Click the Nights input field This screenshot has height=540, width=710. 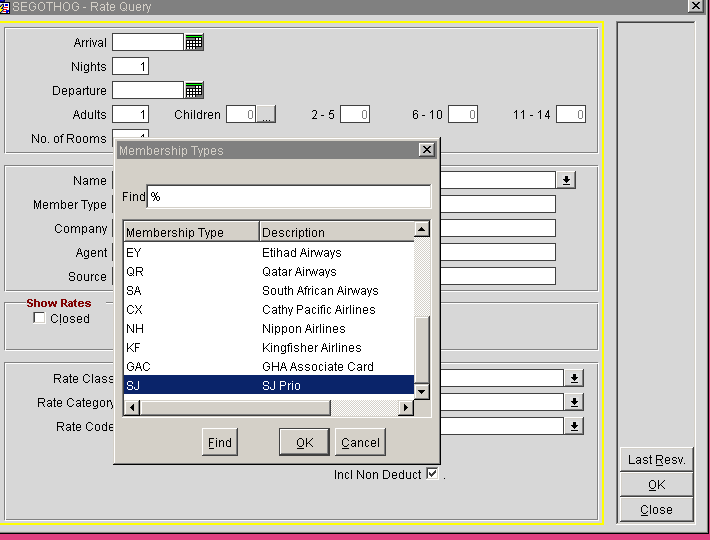[x=130, y=67]
